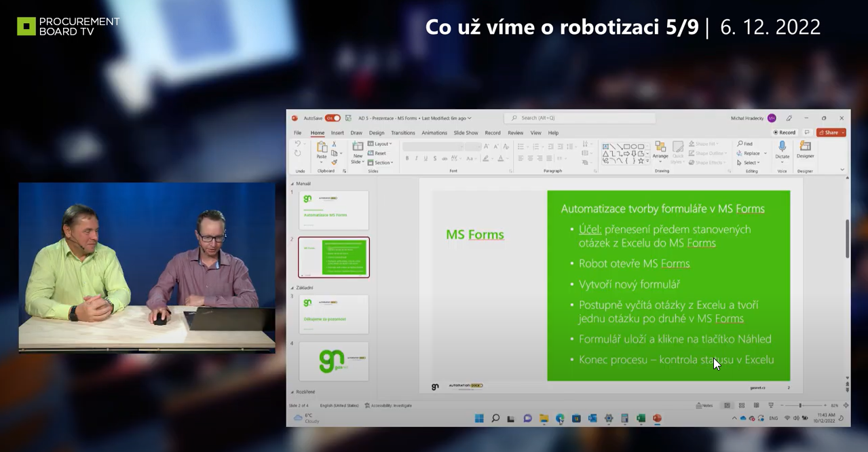Click the Share button
Screen dimensions: 868x452
point(831,132)
